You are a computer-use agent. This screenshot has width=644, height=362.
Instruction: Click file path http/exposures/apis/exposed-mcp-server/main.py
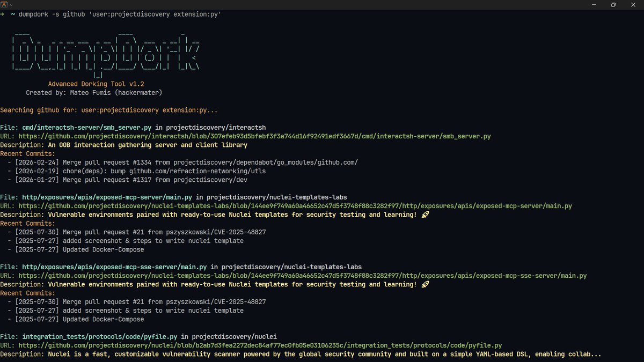(107, 197)
